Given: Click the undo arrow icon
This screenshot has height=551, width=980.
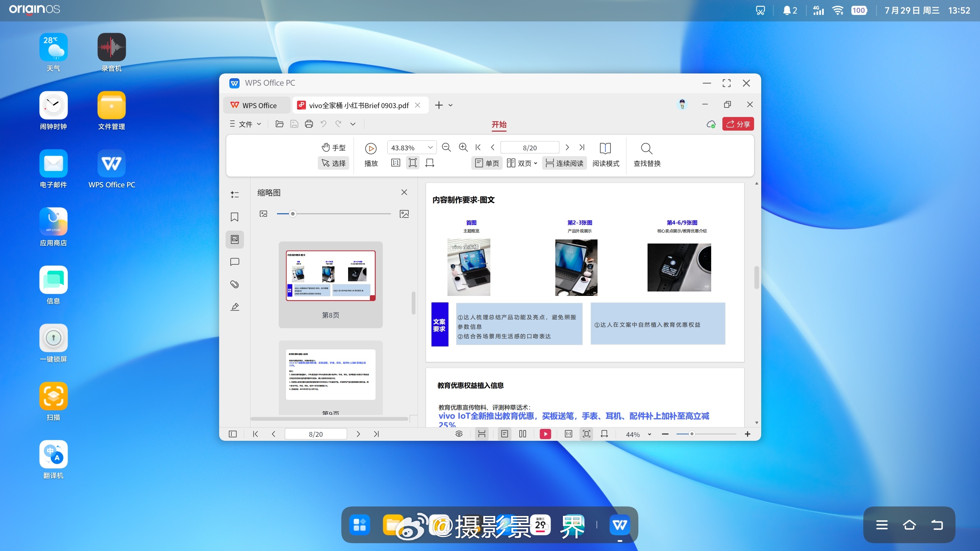Looking at the screenshot, I should coord(323,124).
